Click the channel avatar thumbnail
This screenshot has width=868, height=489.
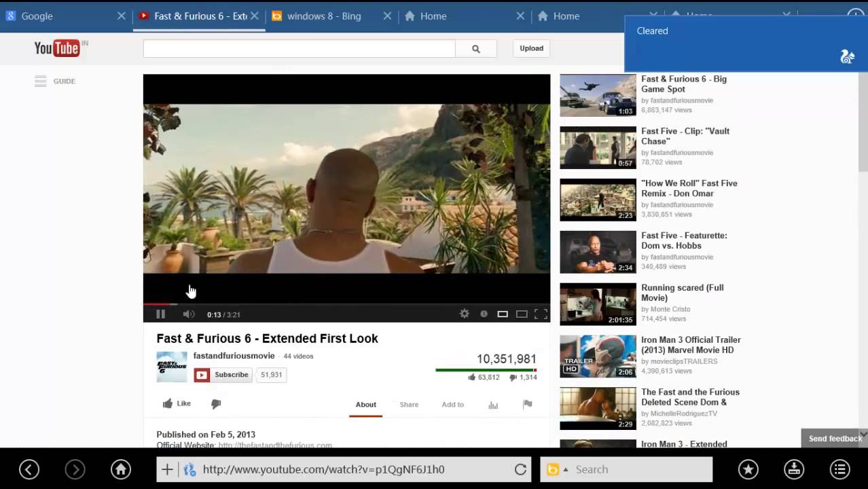tap(172, 367)
